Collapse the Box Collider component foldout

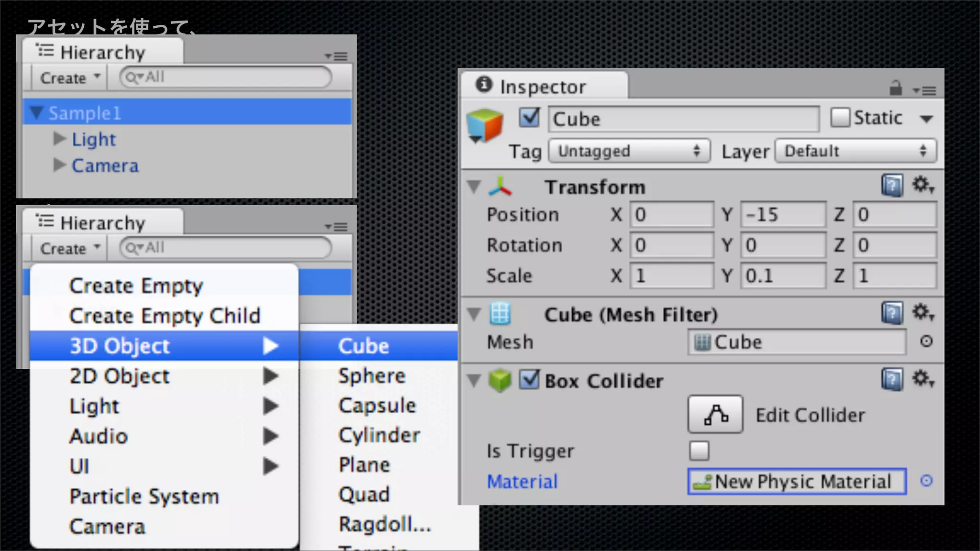[474, 381]
